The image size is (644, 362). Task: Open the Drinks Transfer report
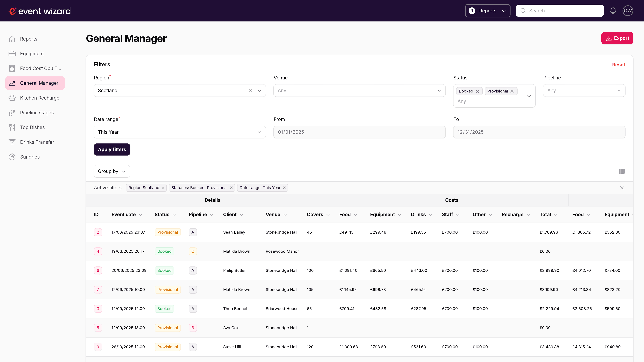click(37, 142)
